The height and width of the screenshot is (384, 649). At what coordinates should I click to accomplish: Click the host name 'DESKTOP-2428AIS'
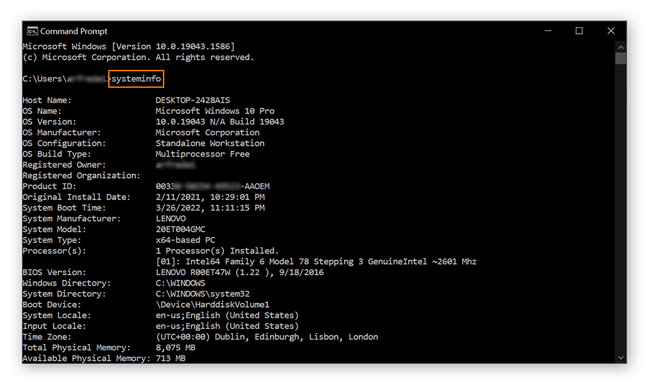pyautogui.click(x=192, y=100)
